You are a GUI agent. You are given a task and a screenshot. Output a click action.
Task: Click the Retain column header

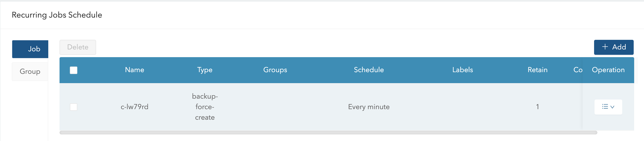538,70
